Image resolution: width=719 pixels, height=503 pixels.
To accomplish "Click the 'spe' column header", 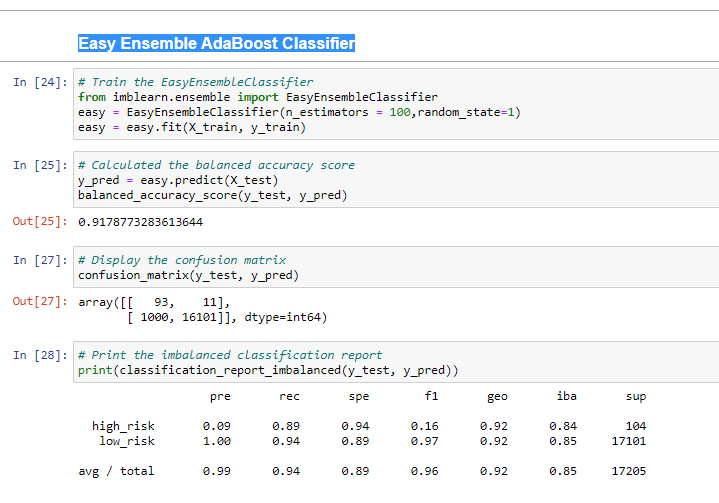I will coord(359,397).
